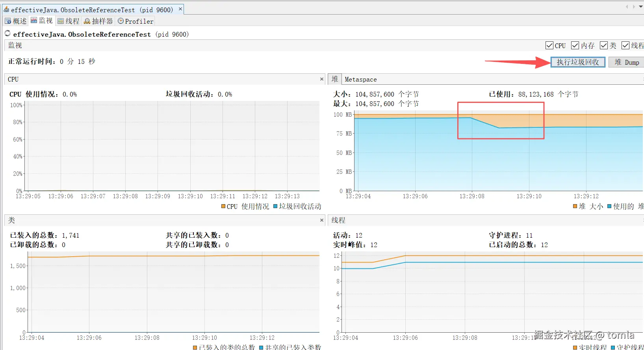
Task: Click the 监视 section header
Action: 15,45
